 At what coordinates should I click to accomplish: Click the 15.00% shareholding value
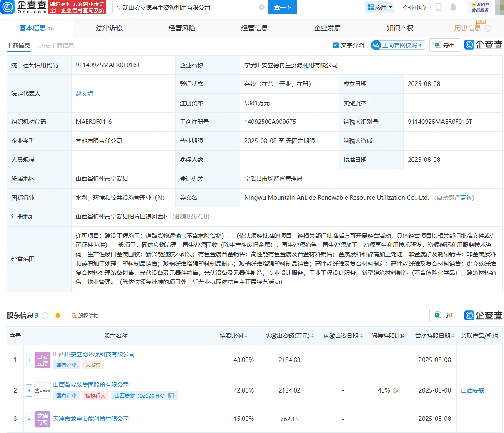[x=243, y=419]
